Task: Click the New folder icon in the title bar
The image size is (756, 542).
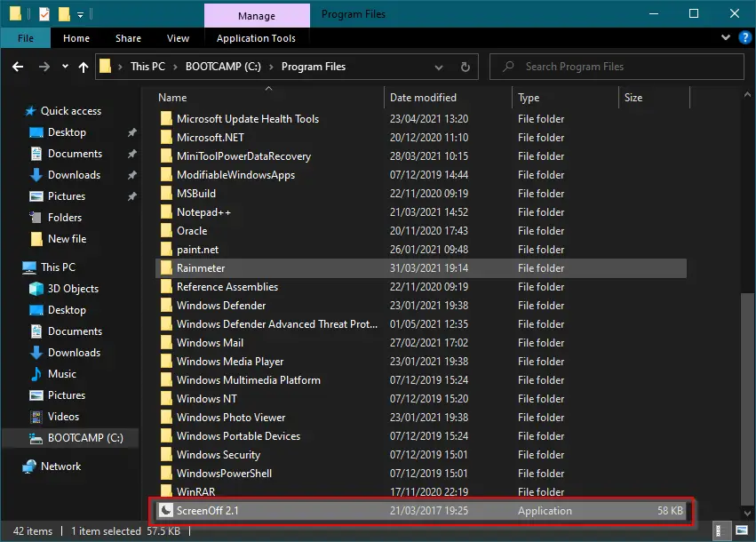Action: pos(64,13)
